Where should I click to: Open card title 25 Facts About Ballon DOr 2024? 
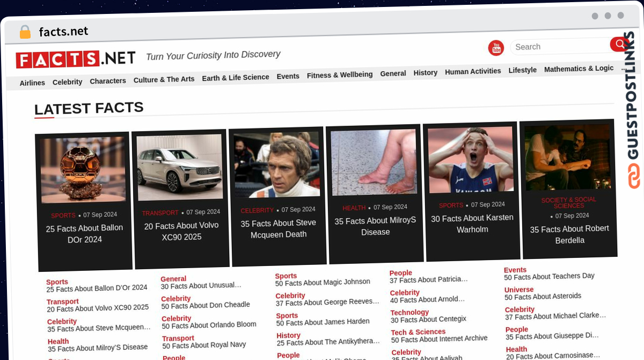tap(84, 234)
